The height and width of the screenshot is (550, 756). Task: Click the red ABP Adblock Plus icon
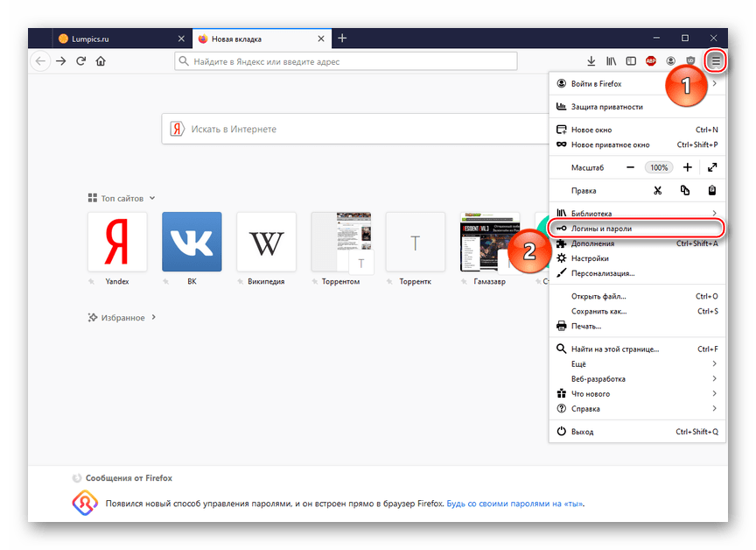[651, 61]
